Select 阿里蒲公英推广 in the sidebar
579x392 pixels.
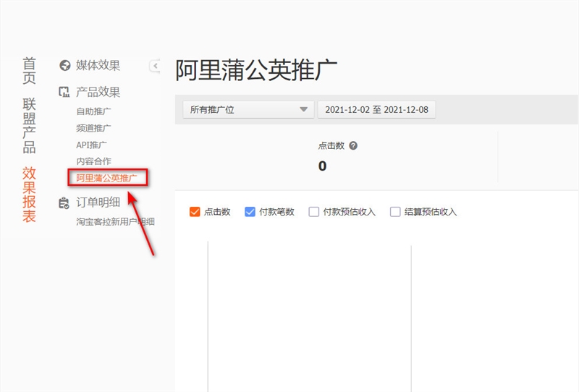106,178
